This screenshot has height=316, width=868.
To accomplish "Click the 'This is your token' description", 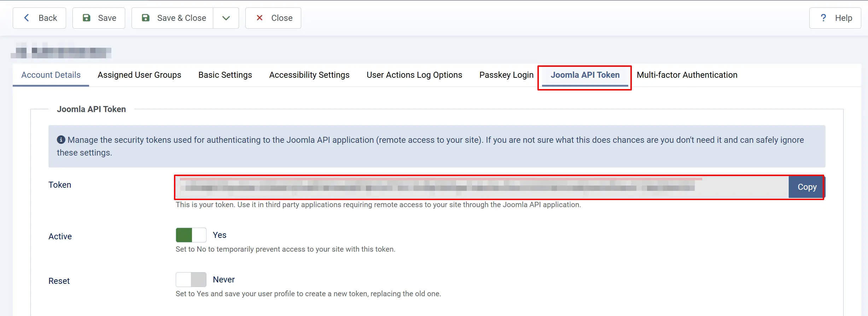I will point(378,205).
